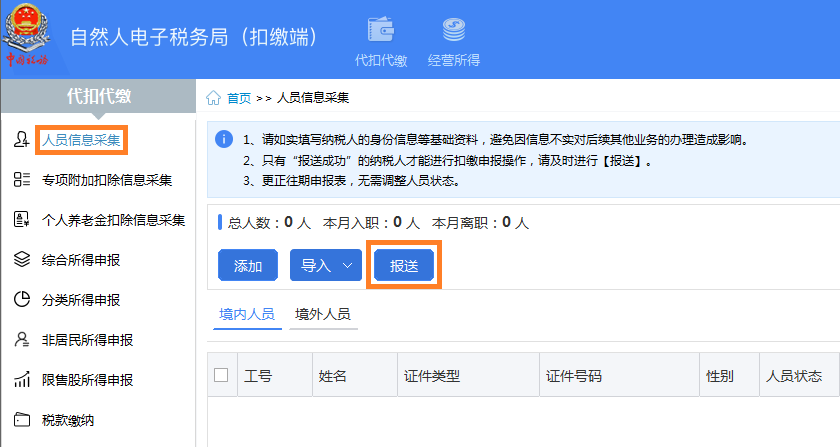
Task: Open 税款缴纳 in sidebar
Action: tap(68, 420)
